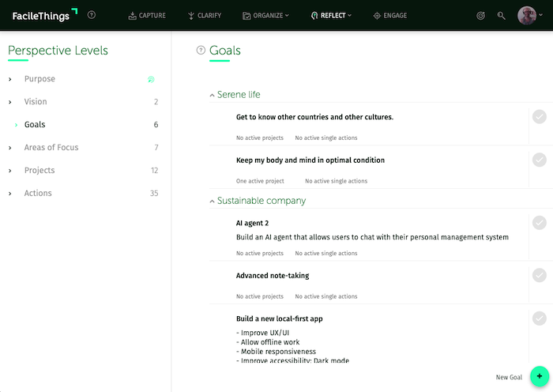Click the Organize folder icon

click(x=246, y=16)
